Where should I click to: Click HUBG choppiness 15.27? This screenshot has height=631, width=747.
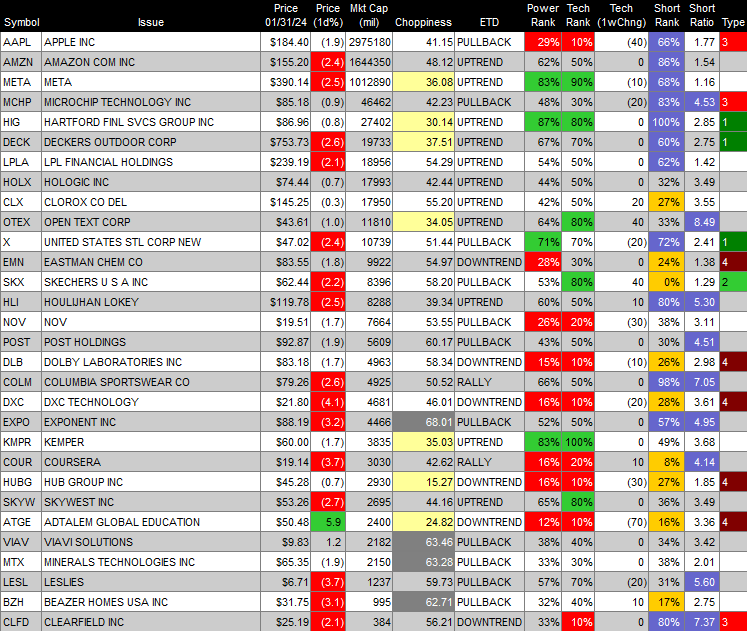(x=423, y=482)
